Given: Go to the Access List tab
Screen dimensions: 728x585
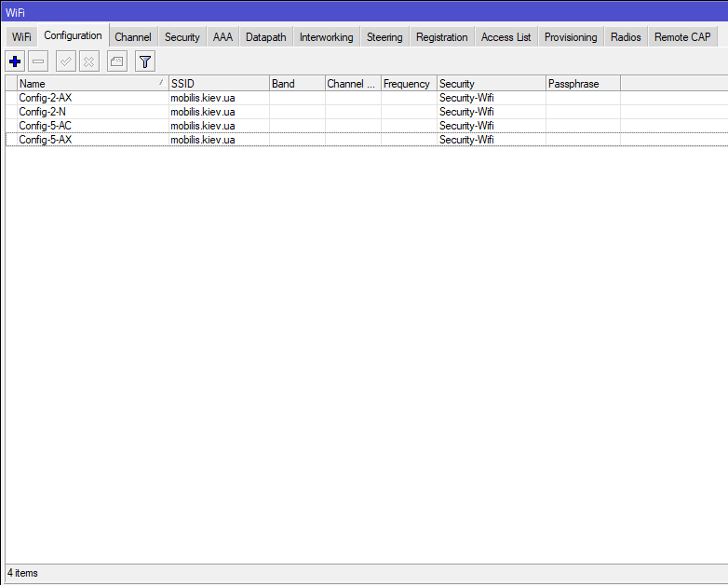Looking at the screenshot, I should (x=506, y=37).
